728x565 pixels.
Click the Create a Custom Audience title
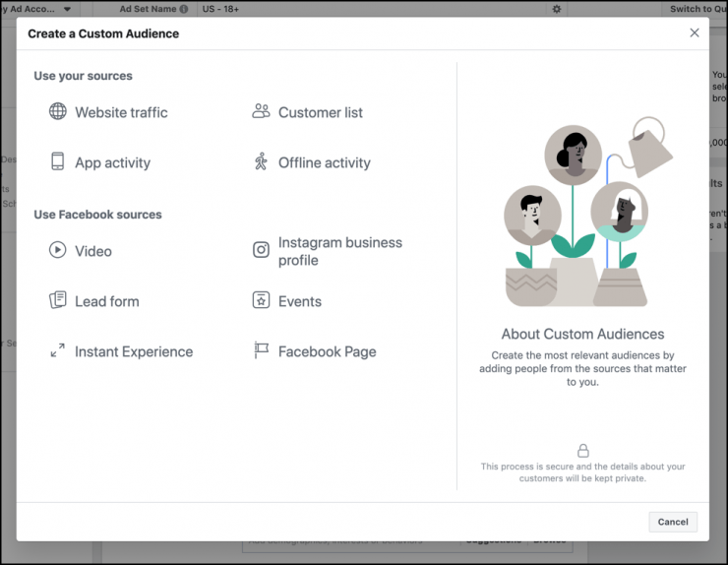pyautogui.click(x=103, y=33)
